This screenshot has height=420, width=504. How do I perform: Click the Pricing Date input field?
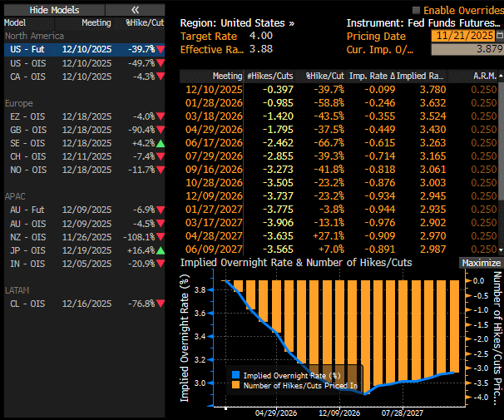click(x=462, y=37)
